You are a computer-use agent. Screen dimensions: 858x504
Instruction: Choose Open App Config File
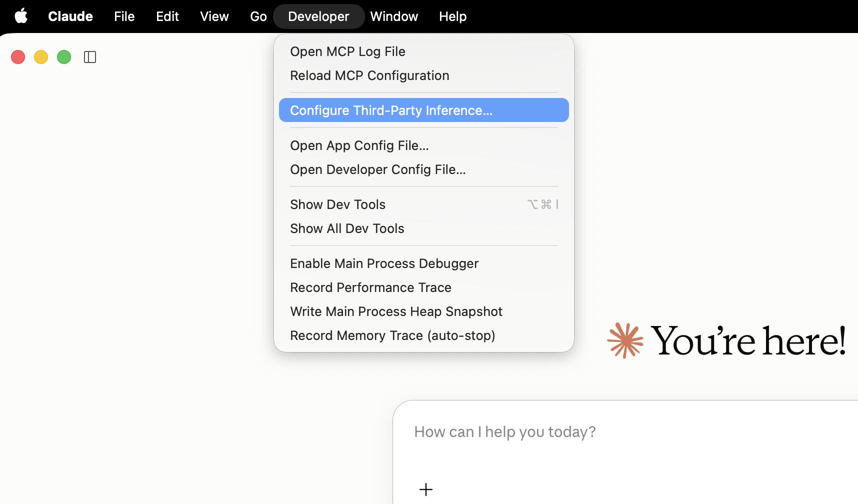[424, 145]
